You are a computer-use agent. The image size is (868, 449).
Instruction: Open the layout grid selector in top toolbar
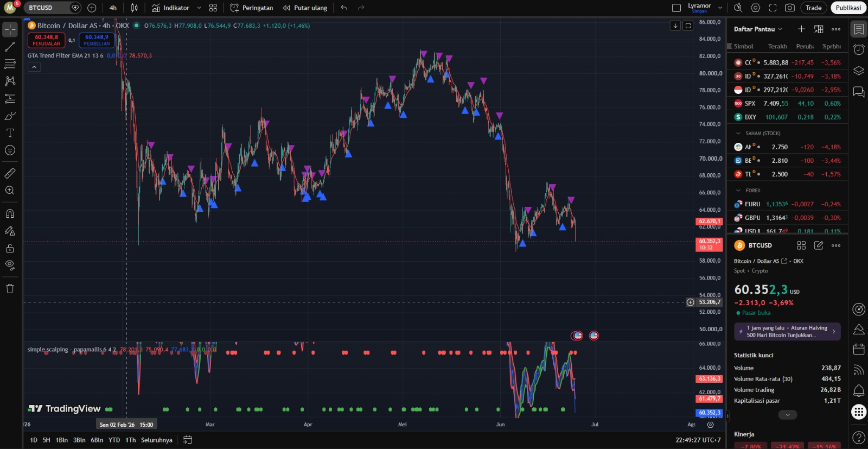coord(213,8)
